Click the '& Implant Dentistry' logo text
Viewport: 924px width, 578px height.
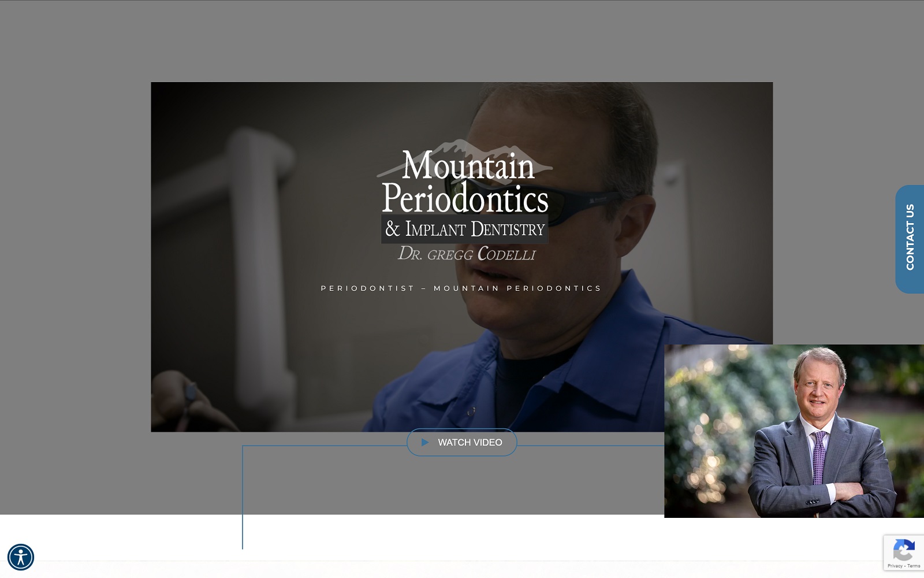click(x=465, y=229)
